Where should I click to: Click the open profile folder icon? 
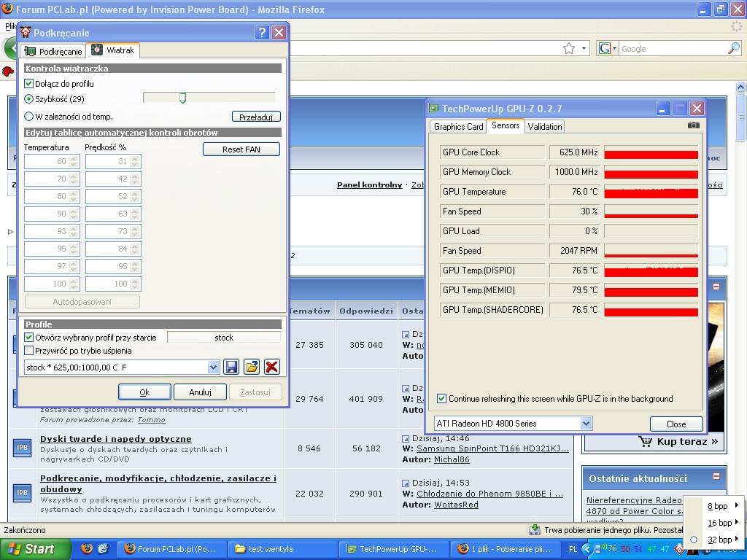point(252,367)
